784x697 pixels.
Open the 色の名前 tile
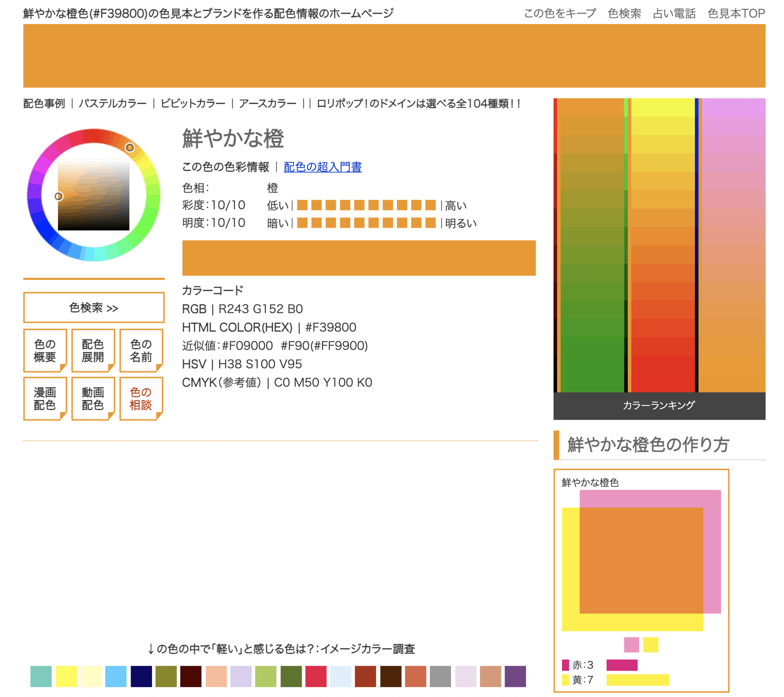141,350
